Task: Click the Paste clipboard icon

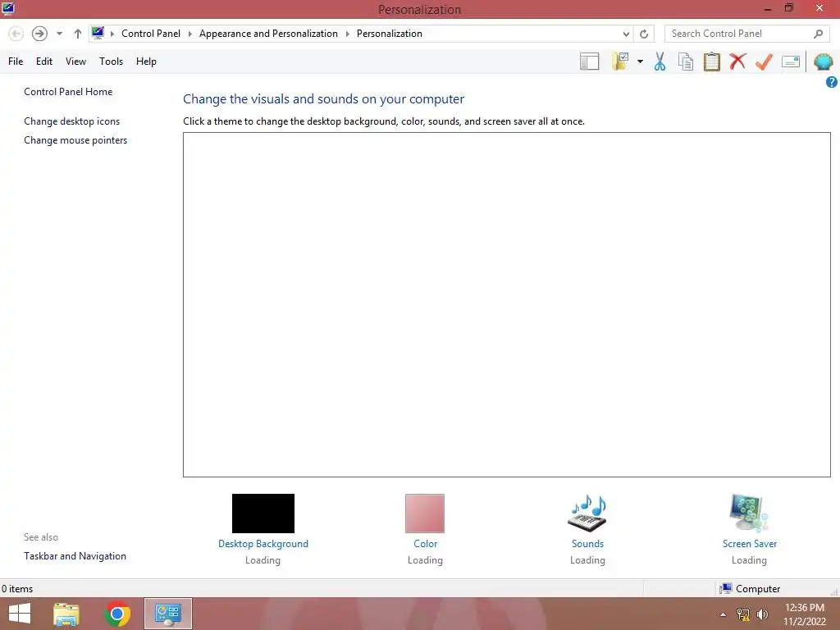Action: 711,62
